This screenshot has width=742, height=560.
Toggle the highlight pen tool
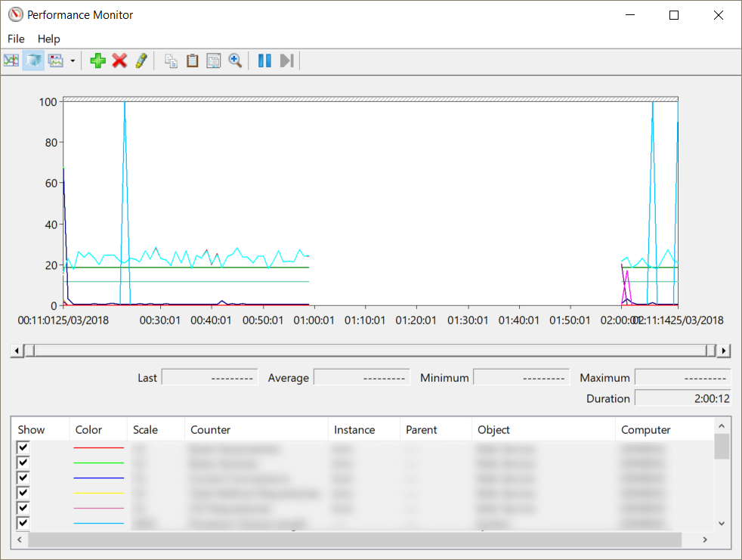point(141,60)
